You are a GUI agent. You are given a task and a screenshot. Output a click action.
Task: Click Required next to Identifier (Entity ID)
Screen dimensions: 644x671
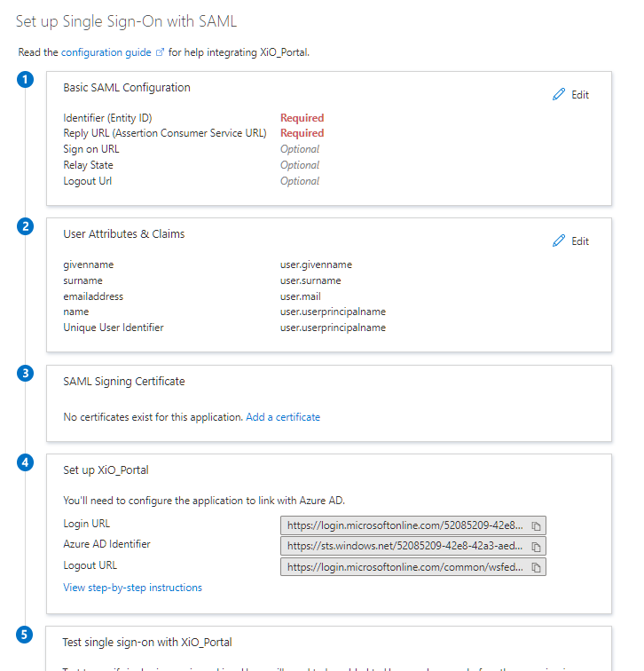pos(302,118)
